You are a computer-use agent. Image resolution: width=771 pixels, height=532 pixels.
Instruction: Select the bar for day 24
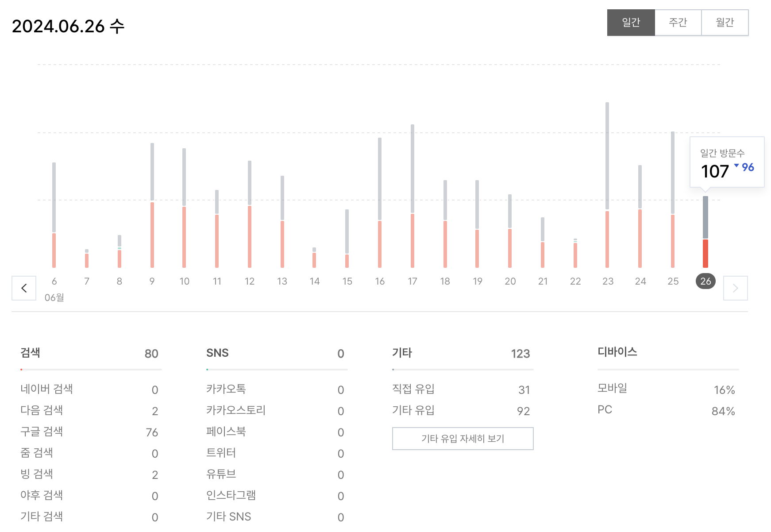640,216
